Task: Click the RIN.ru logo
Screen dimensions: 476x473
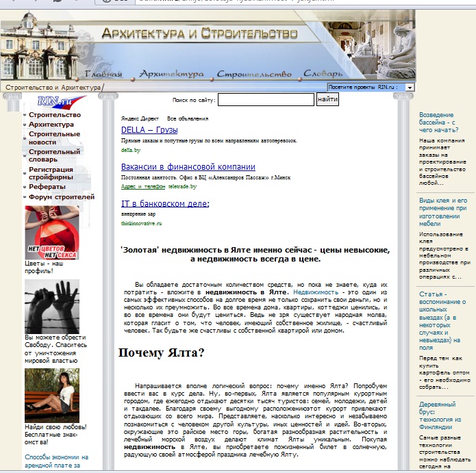Action: [62, 101]
